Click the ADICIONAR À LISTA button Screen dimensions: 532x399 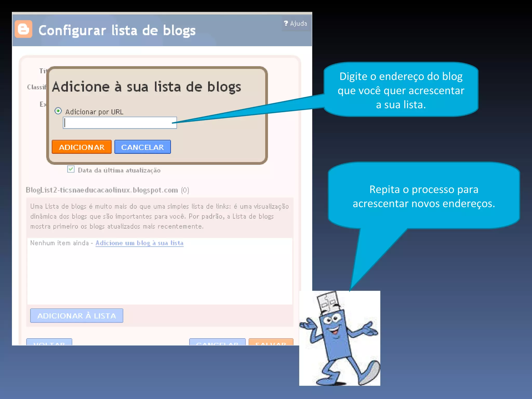(x=77, y=316)
